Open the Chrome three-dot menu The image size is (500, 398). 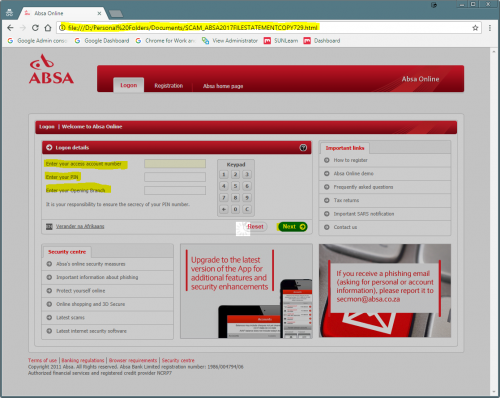490,28
